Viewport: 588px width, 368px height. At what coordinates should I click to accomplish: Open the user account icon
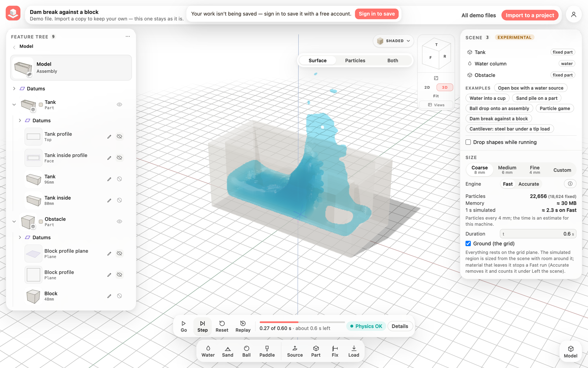pyautogui.click(x=574, y=15)
